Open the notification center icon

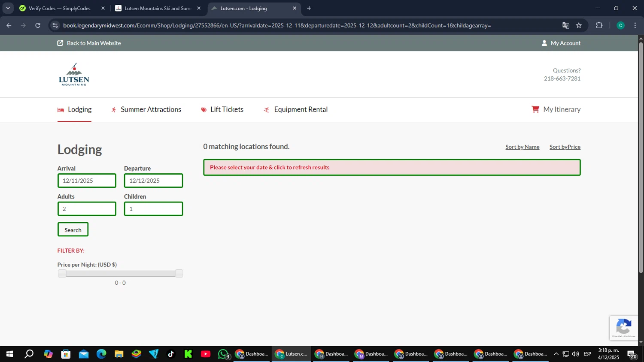coord(632,354)
